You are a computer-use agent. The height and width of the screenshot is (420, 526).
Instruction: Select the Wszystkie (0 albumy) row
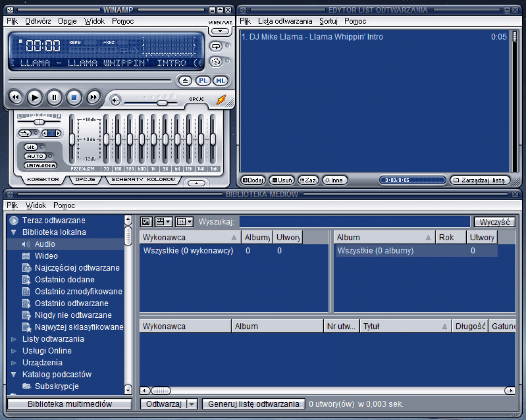(x=417, y=251)
